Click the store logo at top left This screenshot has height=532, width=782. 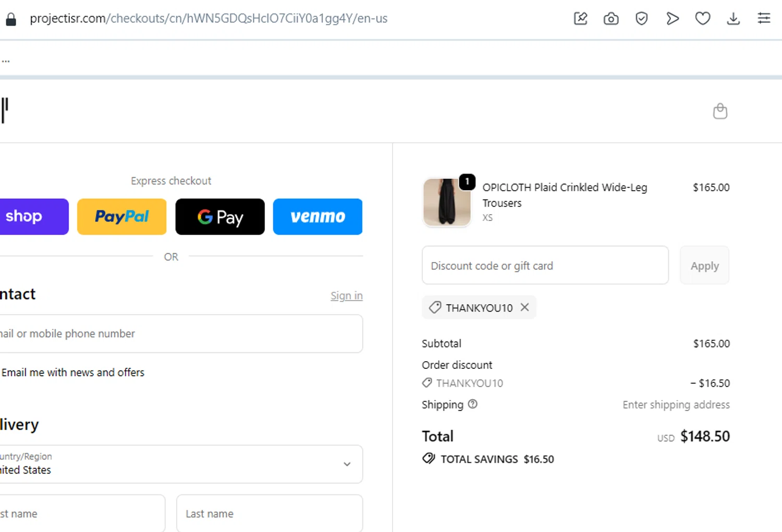5,110
